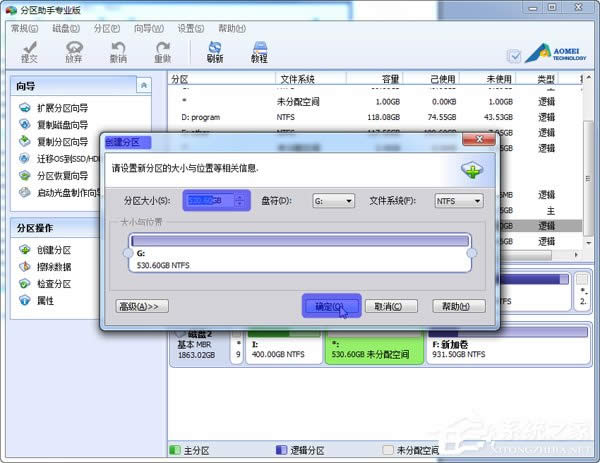Click the 扩展分区向导 wizard icon

[26, 107]
